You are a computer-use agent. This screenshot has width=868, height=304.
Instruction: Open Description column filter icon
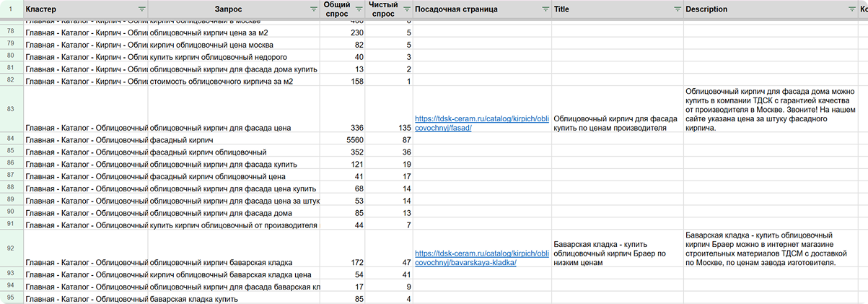851,9
